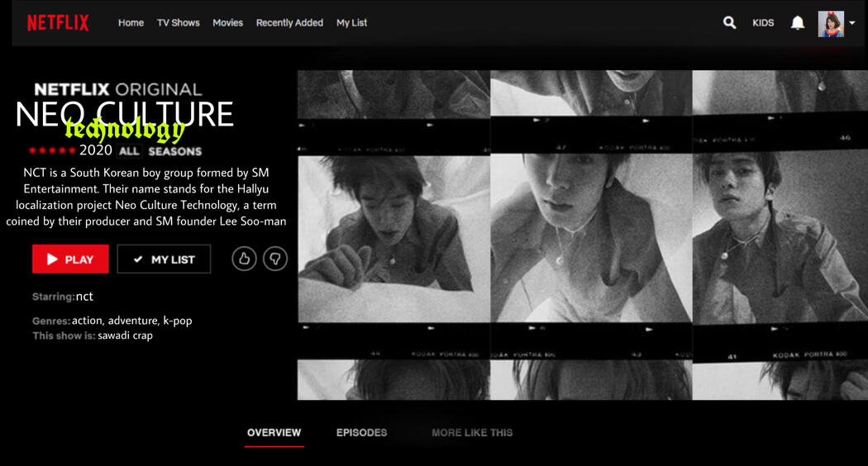Open the Home menu item

point(131,23)
